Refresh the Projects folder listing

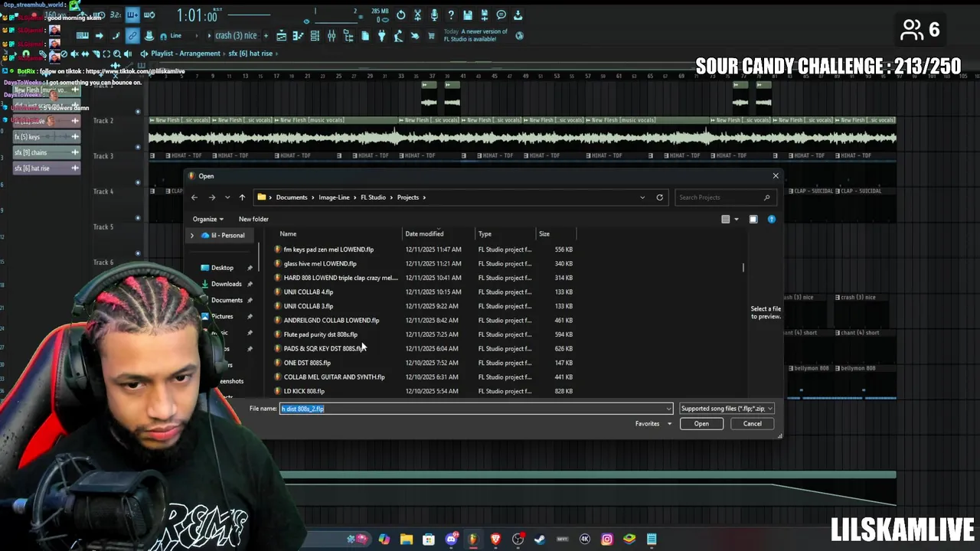[x=659, y=197]
